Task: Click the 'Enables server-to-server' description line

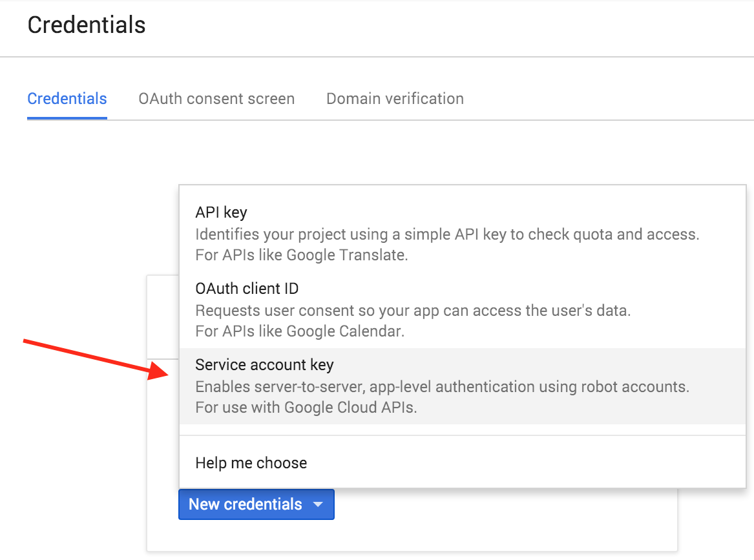Action: (442, 387)
